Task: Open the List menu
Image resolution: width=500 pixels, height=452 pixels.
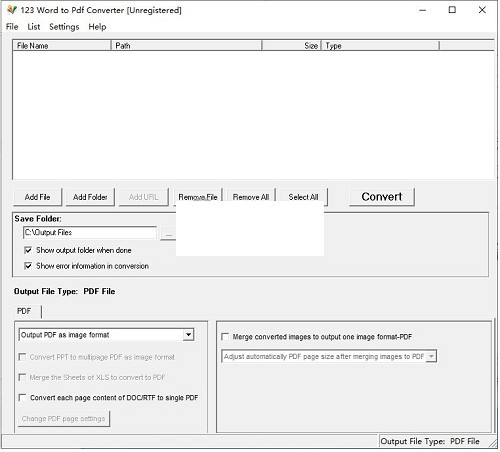Action: pos(34,27)
